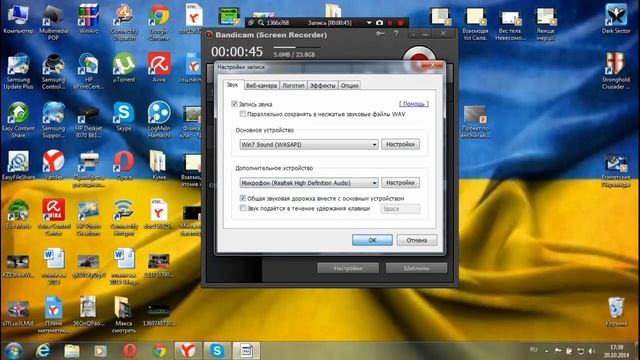Viewport: 640px width, 360px height.
Task: Switch to the Опции tab
Action: (349, 85)
